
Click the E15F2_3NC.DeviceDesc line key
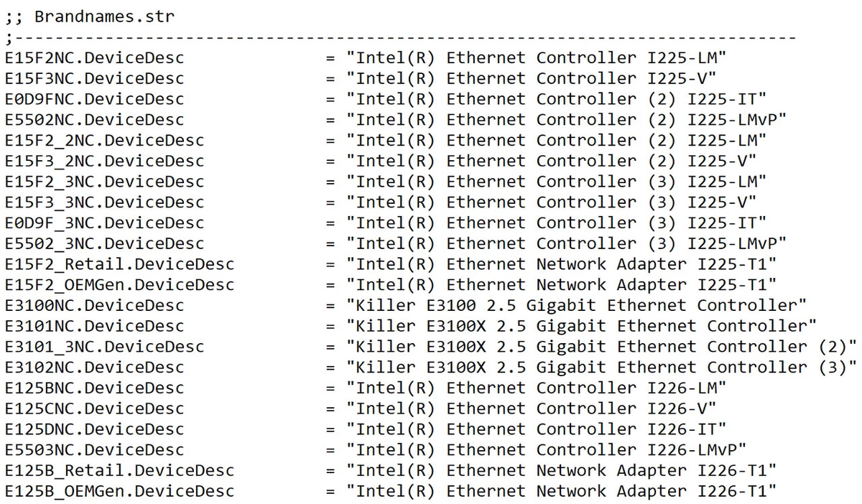[x=104, y=182]
